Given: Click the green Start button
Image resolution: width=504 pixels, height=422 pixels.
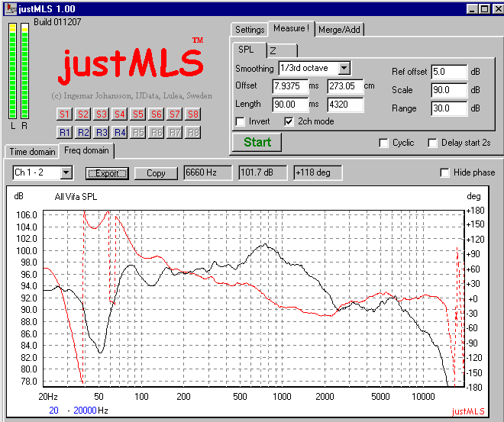Looking at the screenshot, I should [x=257, y=142].
